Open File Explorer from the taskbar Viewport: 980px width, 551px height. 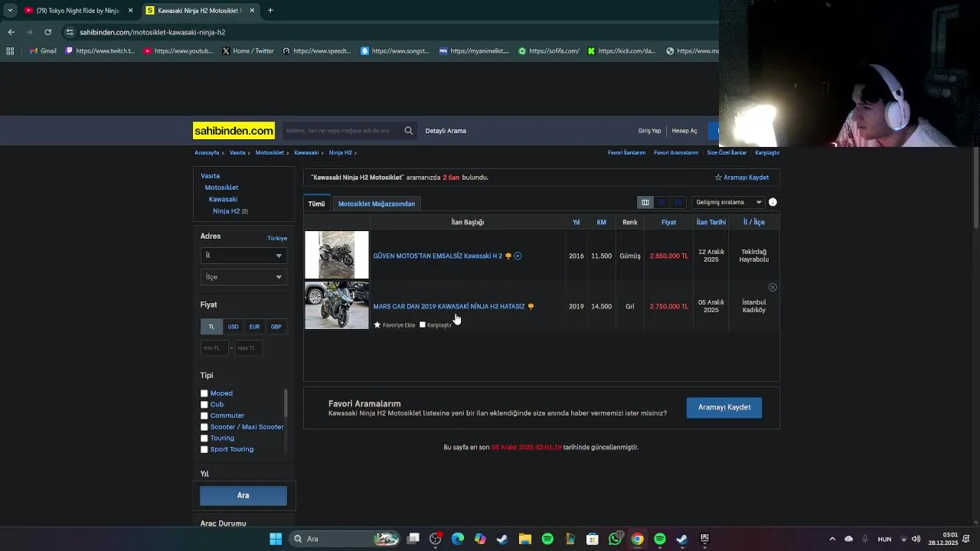tap(525, 539)
